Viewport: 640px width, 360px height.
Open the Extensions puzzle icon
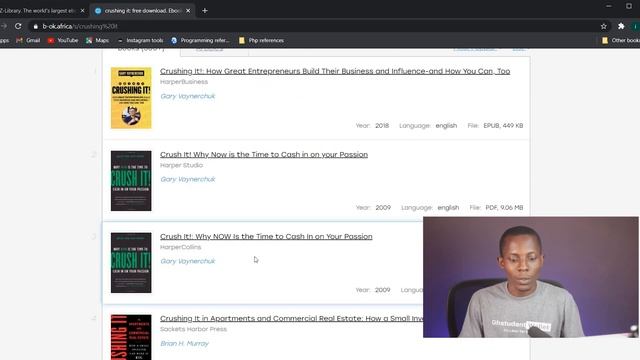pyautogui.click(x=621, y=26)
